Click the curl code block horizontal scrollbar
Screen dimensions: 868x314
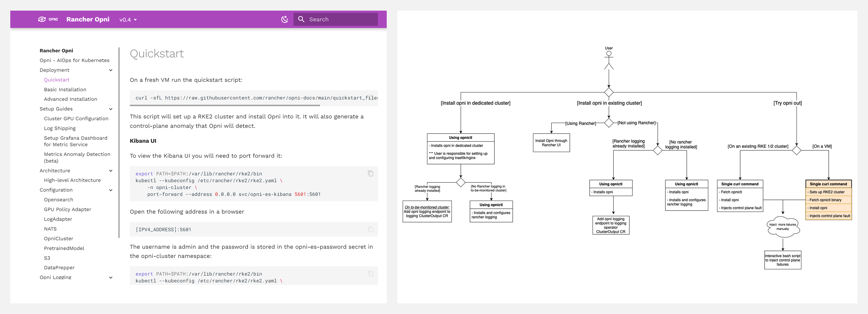pos(225,105)
